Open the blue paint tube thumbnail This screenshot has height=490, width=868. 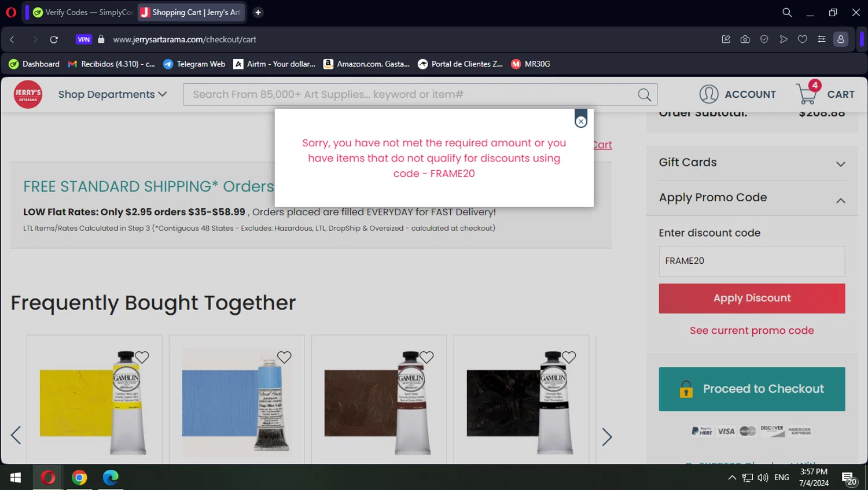click(236, 402)
